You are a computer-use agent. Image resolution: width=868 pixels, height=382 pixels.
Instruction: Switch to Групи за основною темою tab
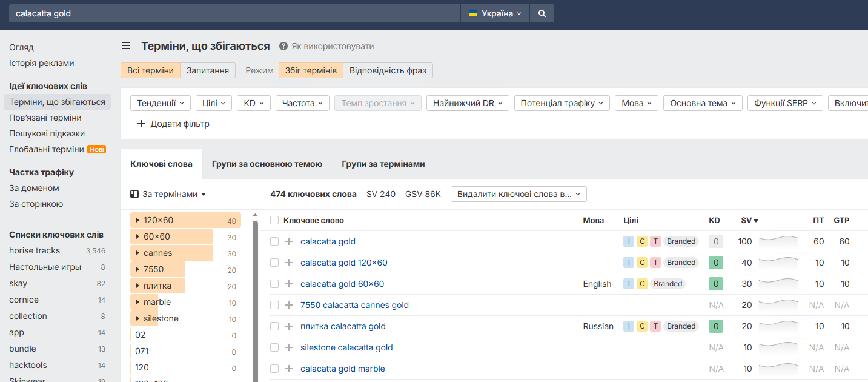tap(267, 164)
